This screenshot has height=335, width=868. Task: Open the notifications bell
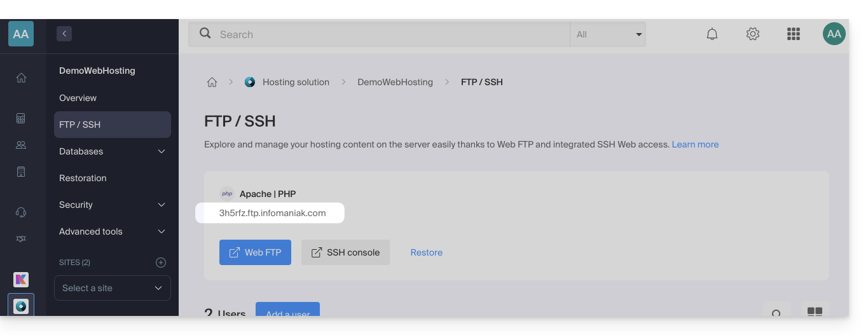(x=712, y=34)
